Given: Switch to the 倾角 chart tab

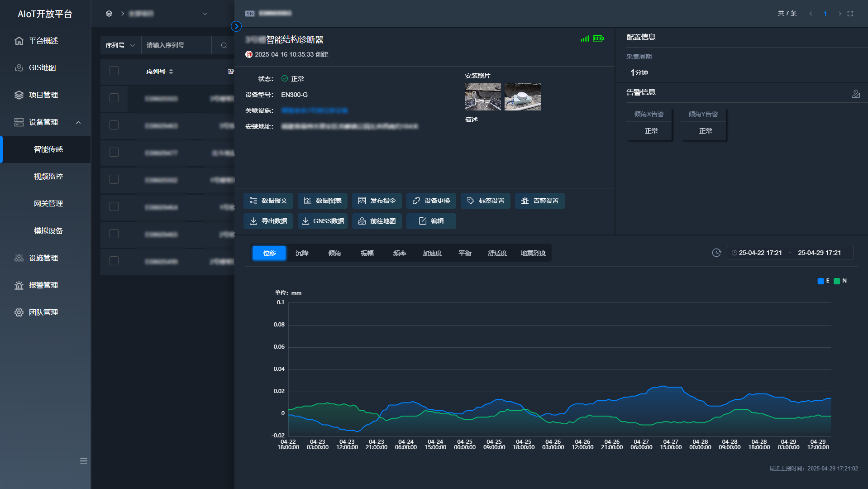Looking at the screenshot, I should pos(334,253).
